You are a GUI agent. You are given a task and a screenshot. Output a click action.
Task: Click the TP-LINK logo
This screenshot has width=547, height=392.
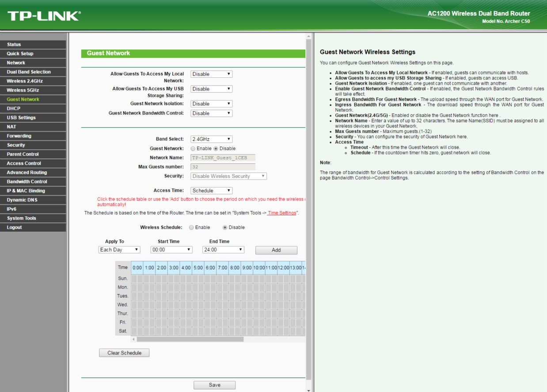[x=44, y=16]
